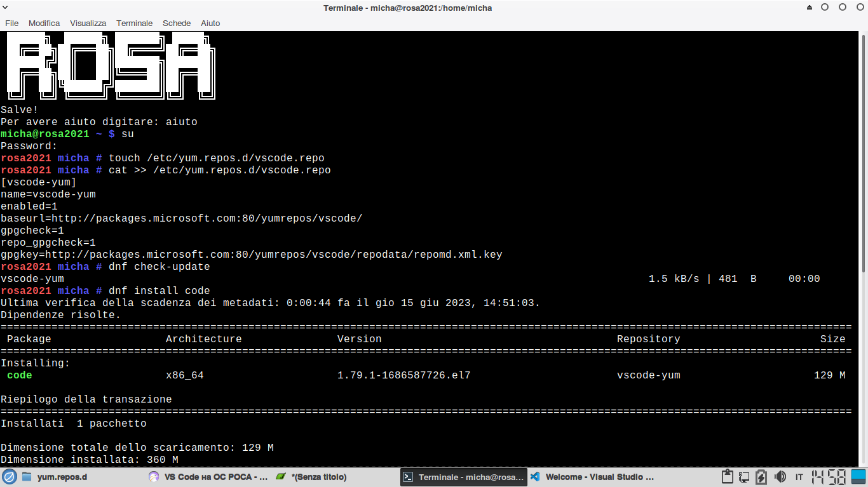Click the '1.5 kB/s' download speed text

coord(674,279)
